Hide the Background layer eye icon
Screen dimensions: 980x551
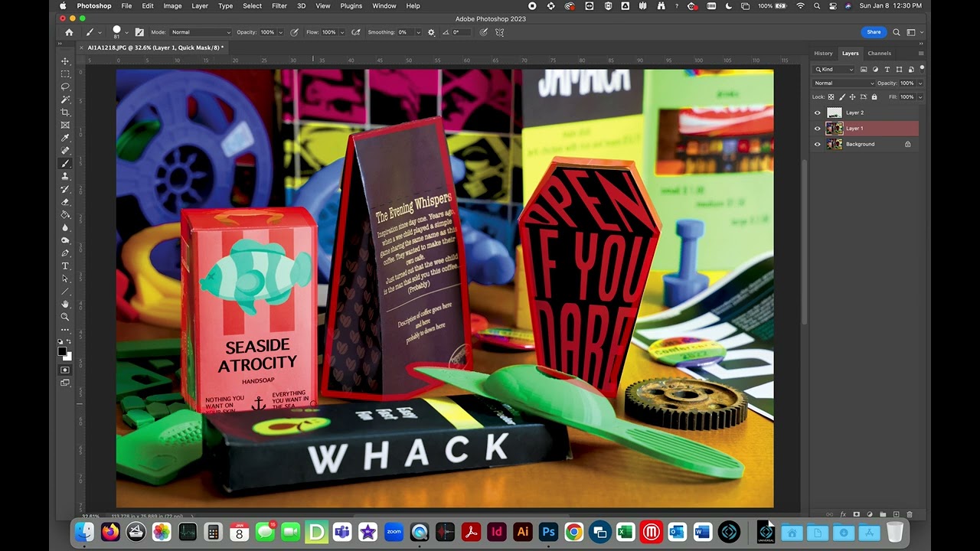(x=817, y=144)
